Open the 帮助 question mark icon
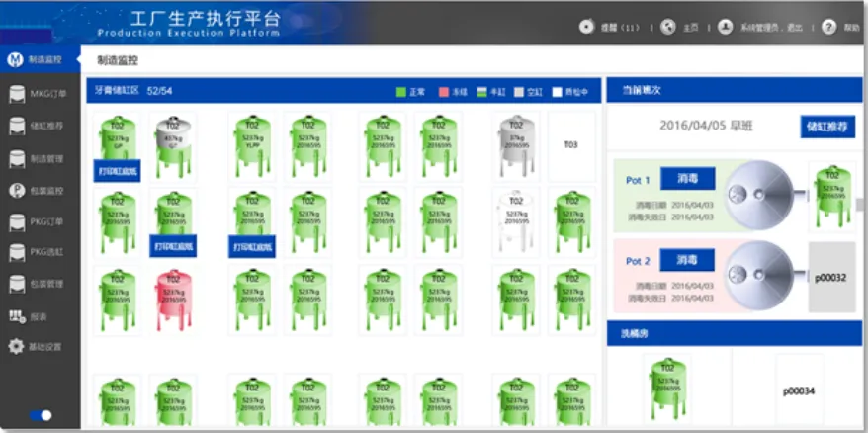 (x=828, y=27)
